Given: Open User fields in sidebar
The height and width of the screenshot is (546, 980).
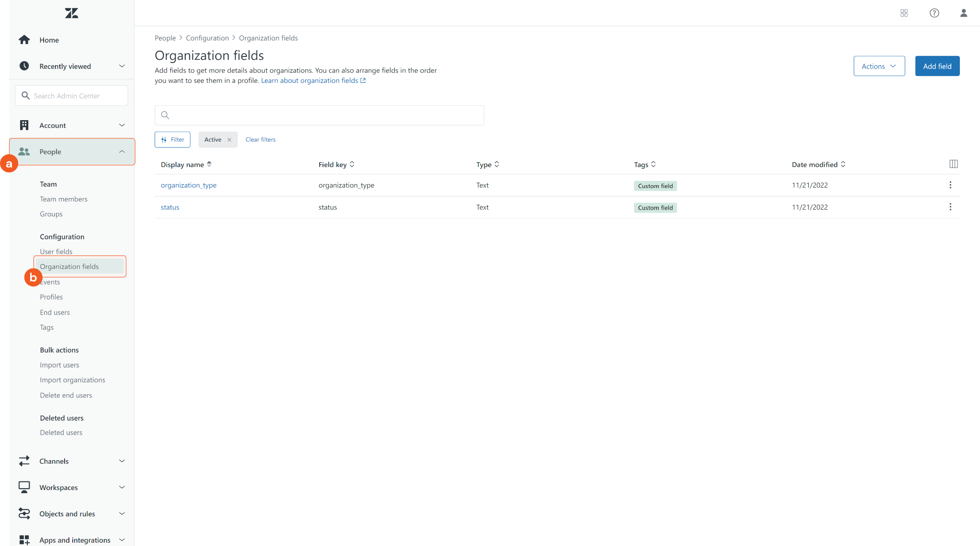Looking at the screenshot, I should click(56, 252).
